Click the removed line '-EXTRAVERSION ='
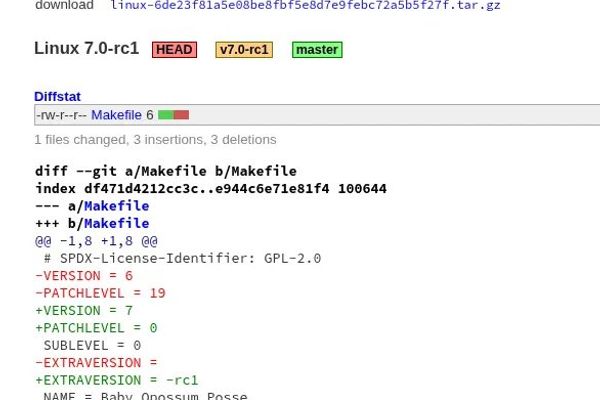This screenshot has height=400, width=600. tap(96, 363)
